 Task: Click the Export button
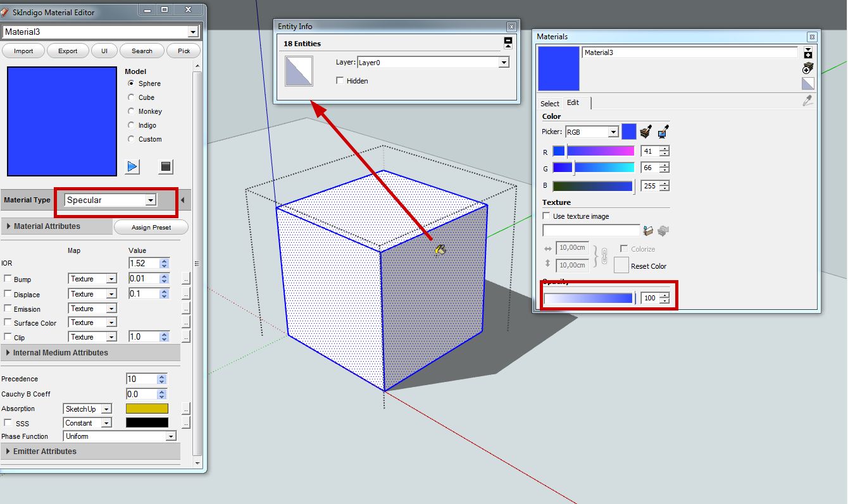[x=68, y=51]
